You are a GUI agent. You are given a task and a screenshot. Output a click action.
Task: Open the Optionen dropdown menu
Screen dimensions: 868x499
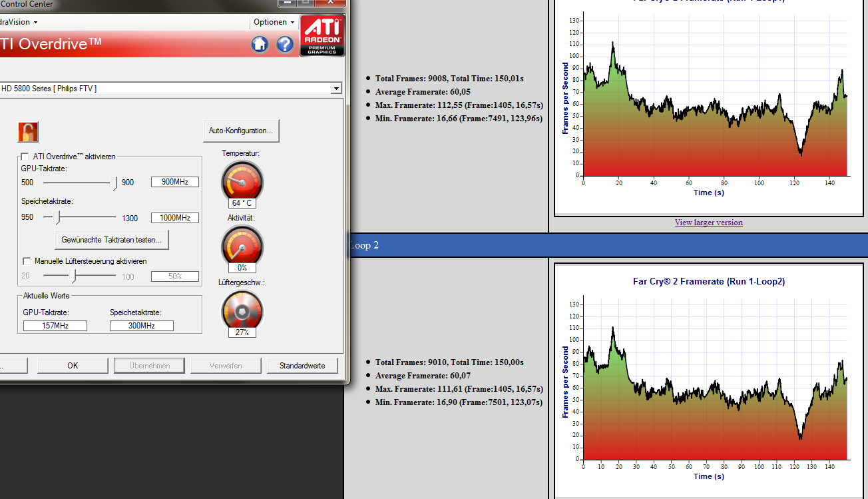point(274,22)
